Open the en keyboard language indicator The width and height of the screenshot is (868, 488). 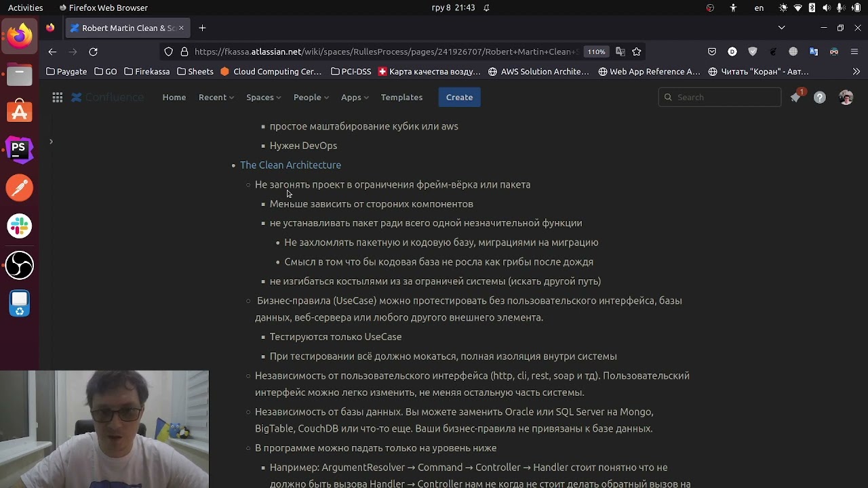759,7
